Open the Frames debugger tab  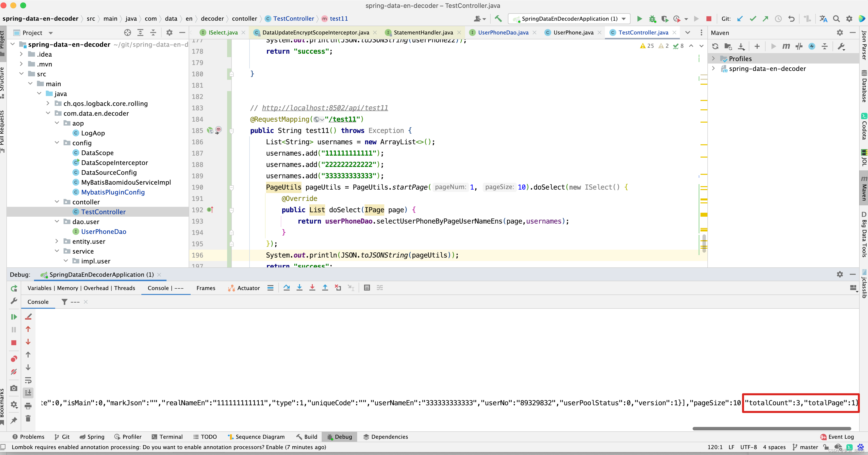click(206, 288)
